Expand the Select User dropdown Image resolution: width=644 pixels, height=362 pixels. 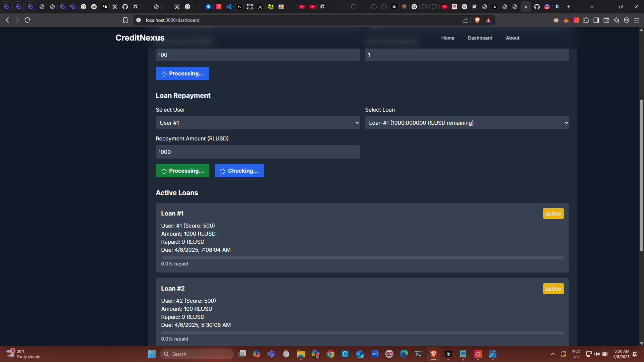click(258, 123)
